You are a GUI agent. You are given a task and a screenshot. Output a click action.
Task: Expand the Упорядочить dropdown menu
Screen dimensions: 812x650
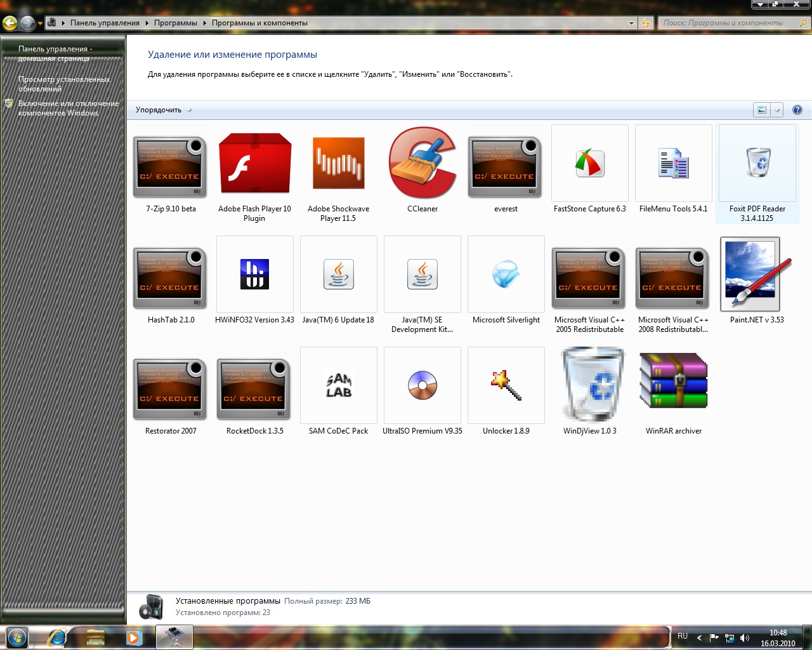[x=163, y=110]
